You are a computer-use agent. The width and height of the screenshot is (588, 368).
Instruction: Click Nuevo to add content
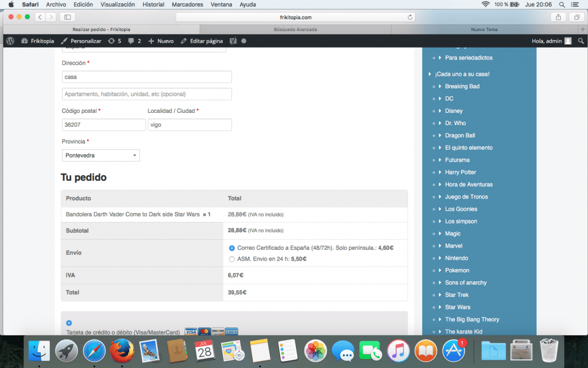point(161,41)
